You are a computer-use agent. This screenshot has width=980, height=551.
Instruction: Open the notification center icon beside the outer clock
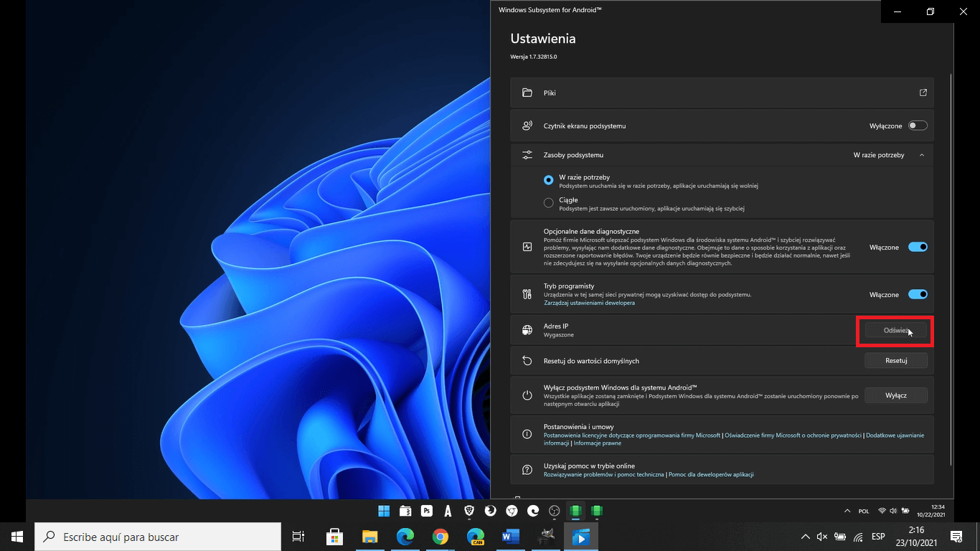coord(956,537)
